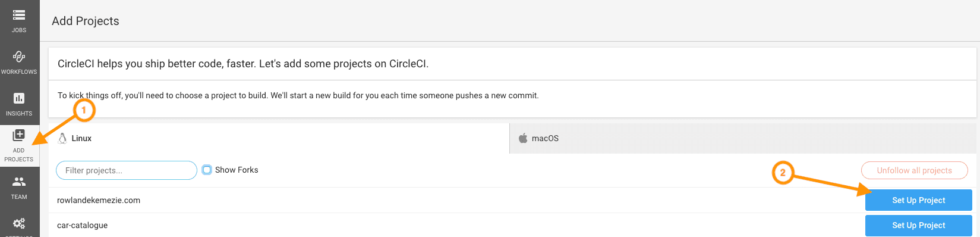Click the Add Projects page heading

pyautogui.click(x=86, y=21)
